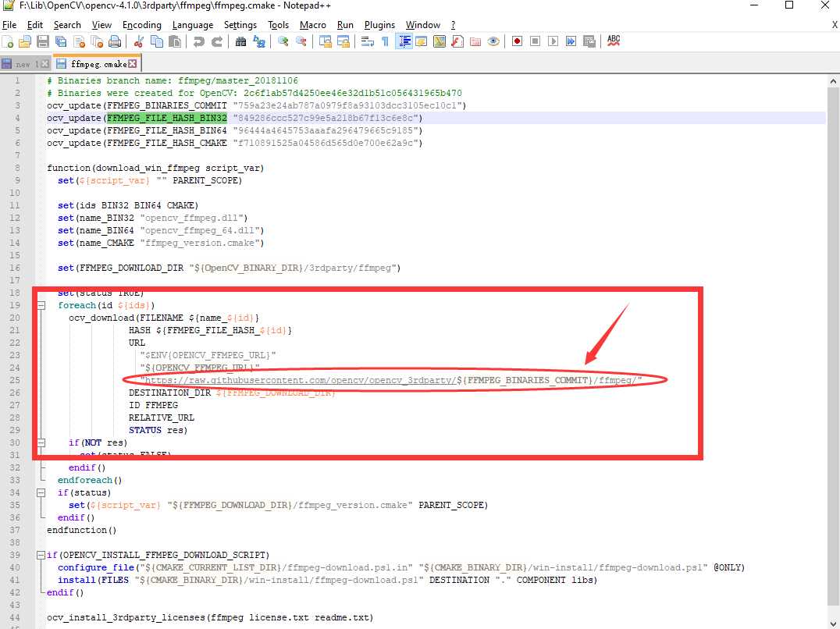This screenshot has height=629, width=840.
Task: Close the 'new 1' tab
Action: click(x=45, y=64)
